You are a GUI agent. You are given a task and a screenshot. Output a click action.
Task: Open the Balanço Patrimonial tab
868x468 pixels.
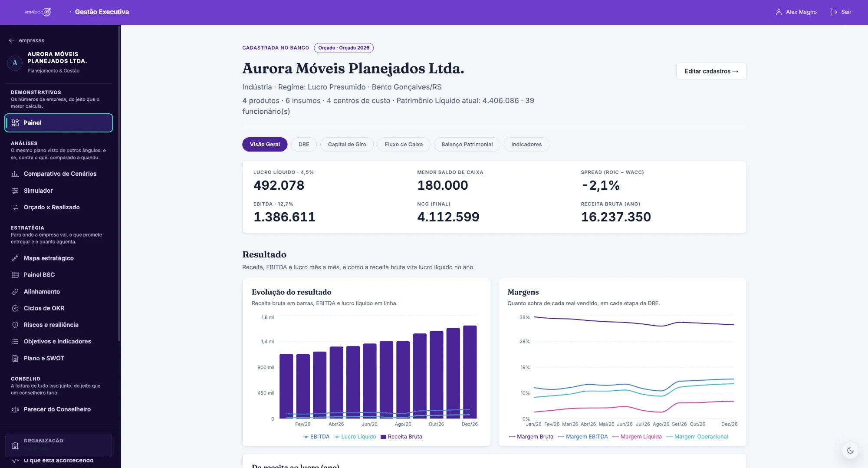467,145
